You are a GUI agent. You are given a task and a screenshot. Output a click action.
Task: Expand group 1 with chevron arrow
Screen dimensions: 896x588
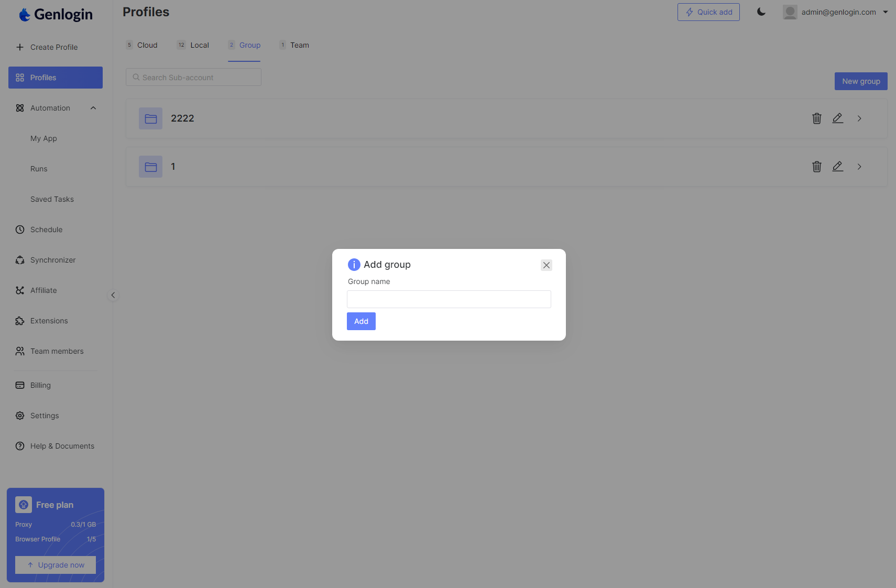[x=859, y=167]
